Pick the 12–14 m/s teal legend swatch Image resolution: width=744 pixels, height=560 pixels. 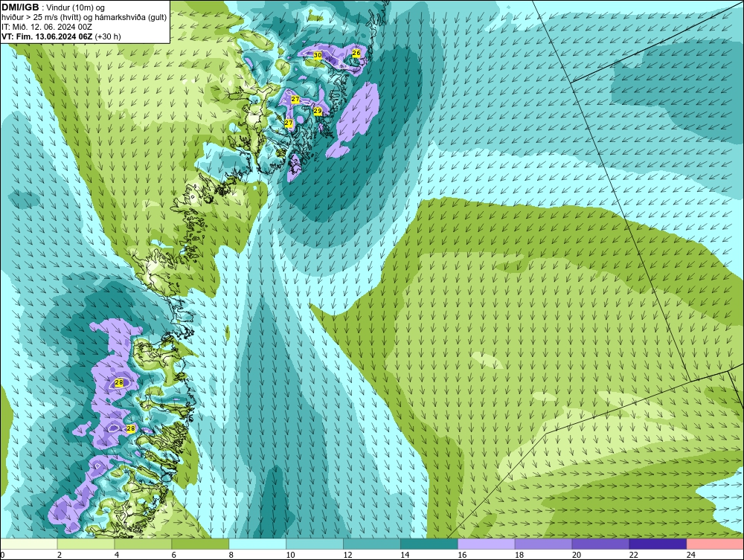tap(372, 544)
